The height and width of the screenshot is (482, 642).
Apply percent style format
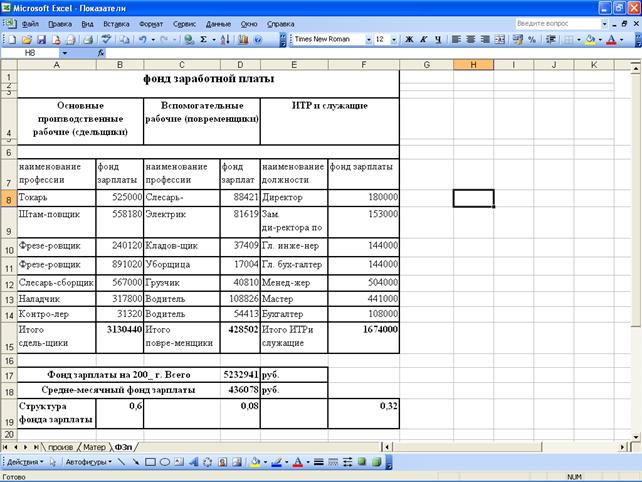click(x=532, y=40)
